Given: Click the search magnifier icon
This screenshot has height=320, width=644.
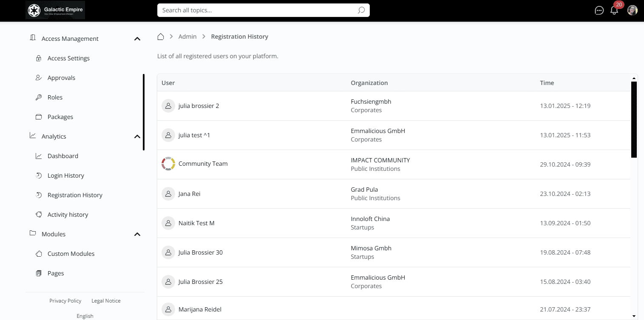Looking at the screenshot, I should click(x=361, y=10).
